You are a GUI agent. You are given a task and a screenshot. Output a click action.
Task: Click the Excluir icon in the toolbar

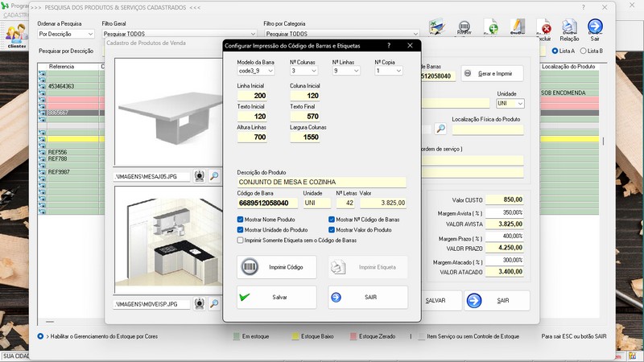[544, 29]
